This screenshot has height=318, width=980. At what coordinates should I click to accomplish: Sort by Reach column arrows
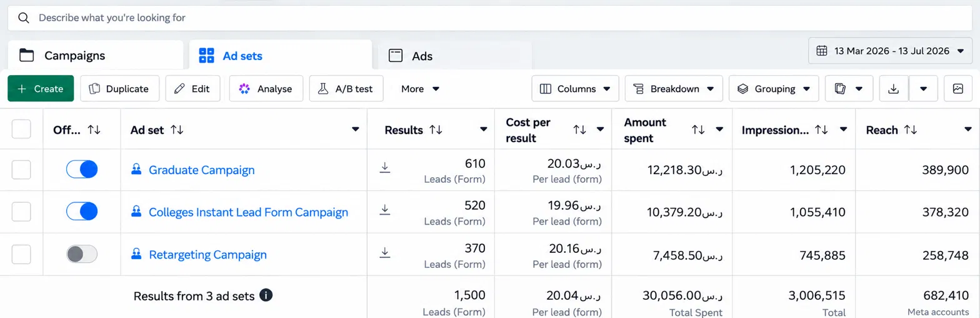[x=911, y=130]
